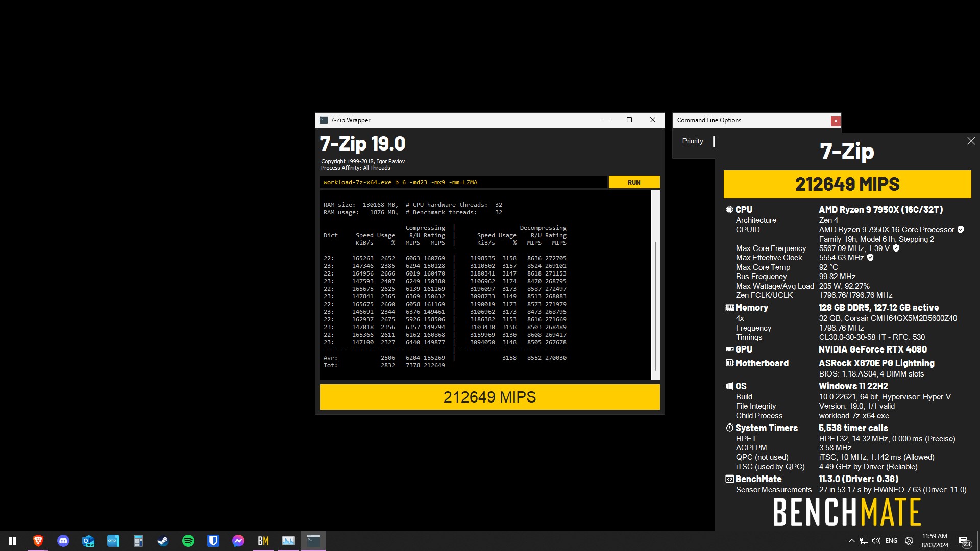Click the Motherboard icon in BenchMate panel
The image size is (980, 551).
730,363
